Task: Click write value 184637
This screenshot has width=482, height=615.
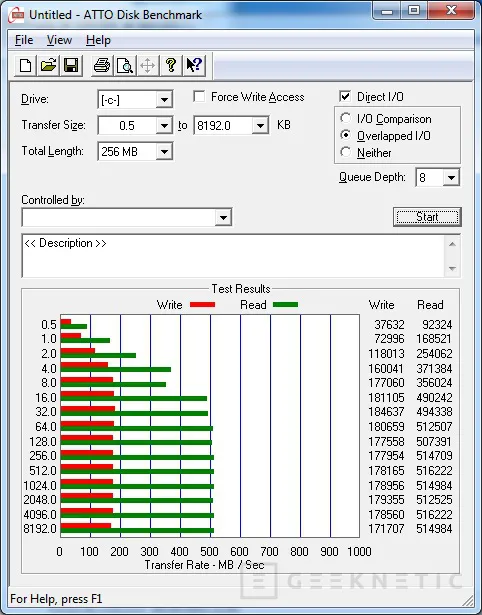Action: coord(386,412)
